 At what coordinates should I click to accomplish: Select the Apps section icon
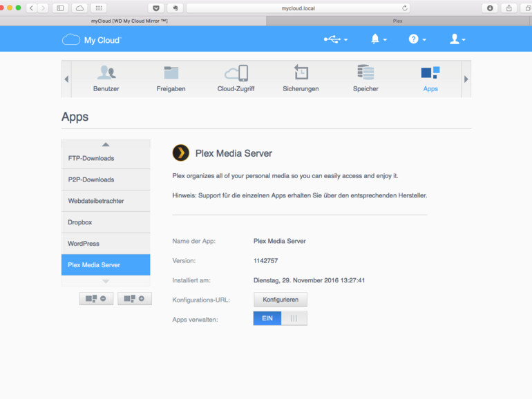(430, 72)
